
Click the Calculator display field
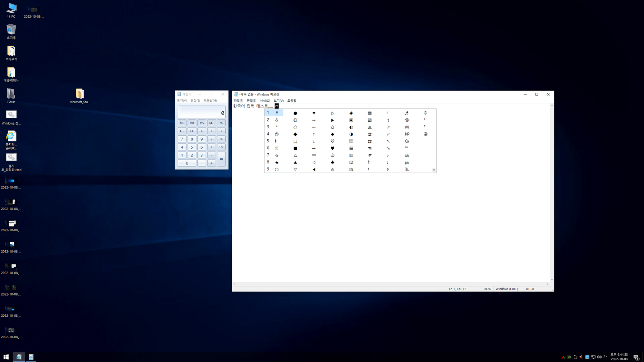[x=202, y=112]
